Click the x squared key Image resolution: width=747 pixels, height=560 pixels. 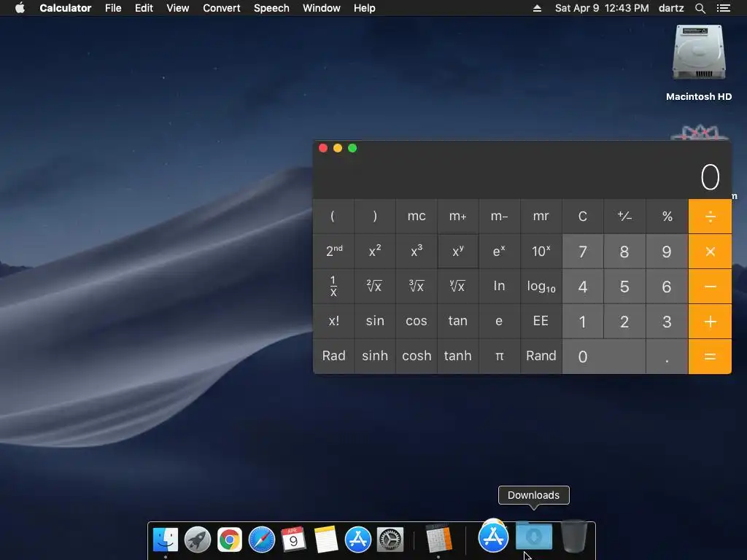(375, 251)
